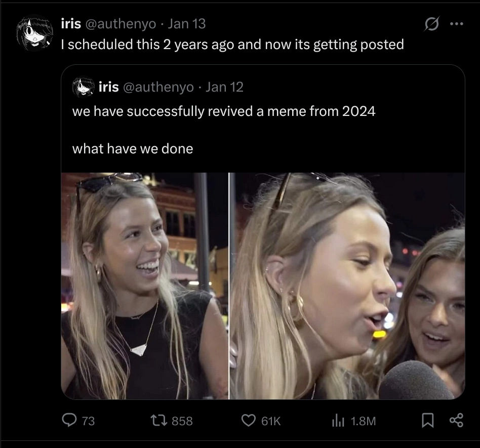The width and height of the screenshot is (480, 448).
Task: Click the bold "iris" name on main tweet
Action: [x=70, y=23]
